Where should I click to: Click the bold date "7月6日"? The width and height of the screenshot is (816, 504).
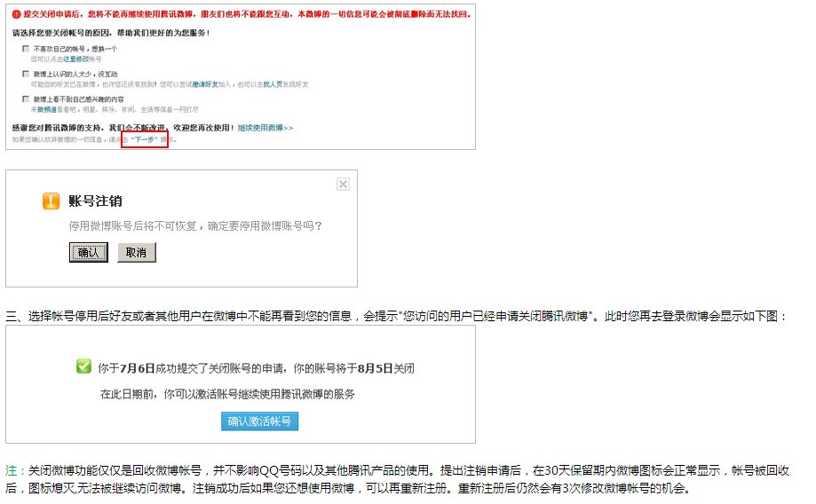138,369
